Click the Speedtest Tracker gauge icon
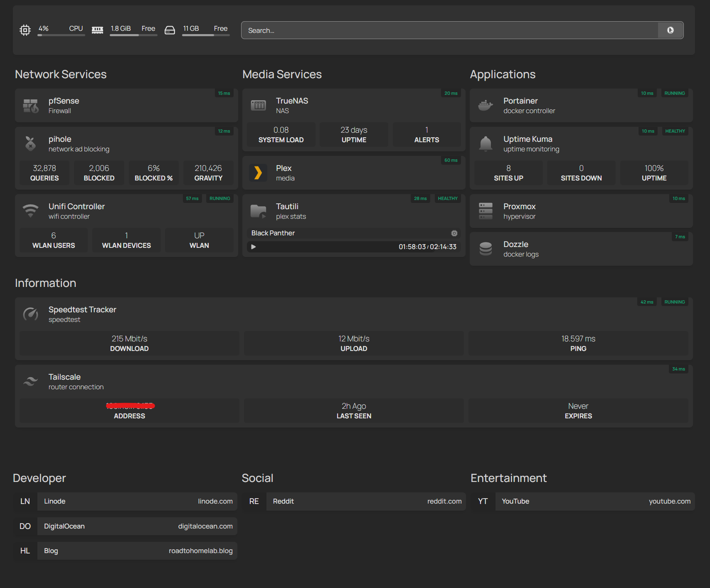 (x=31, y=314)
